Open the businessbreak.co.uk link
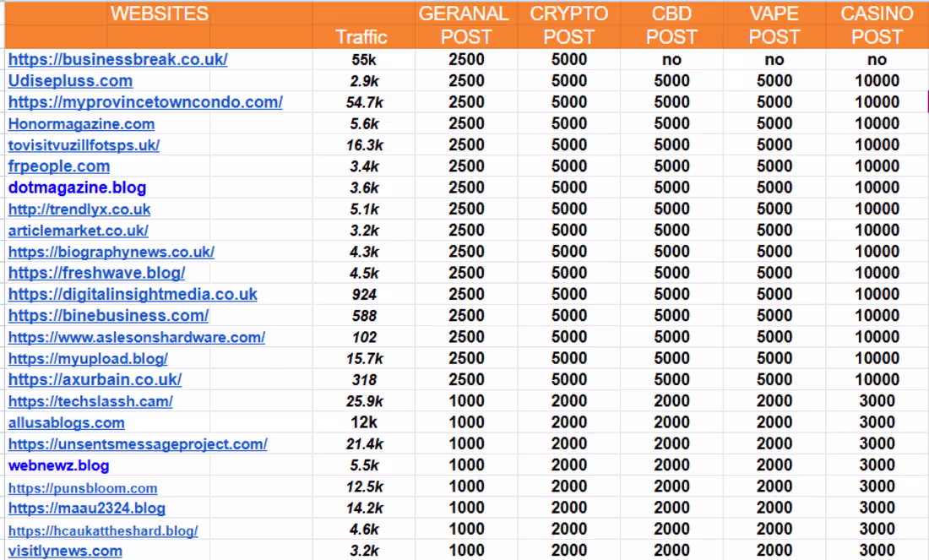 [118, 59]
